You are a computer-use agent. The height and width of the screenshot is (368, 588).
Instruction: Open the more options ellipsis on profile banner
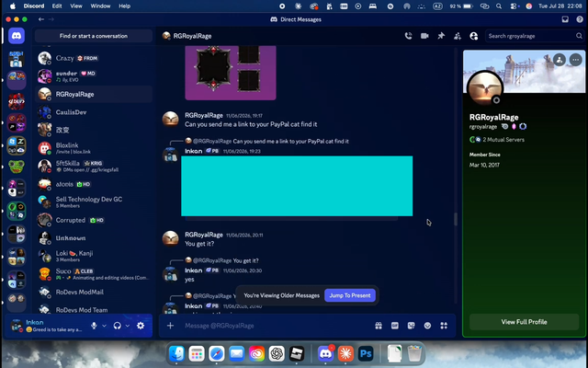point(576,60)
